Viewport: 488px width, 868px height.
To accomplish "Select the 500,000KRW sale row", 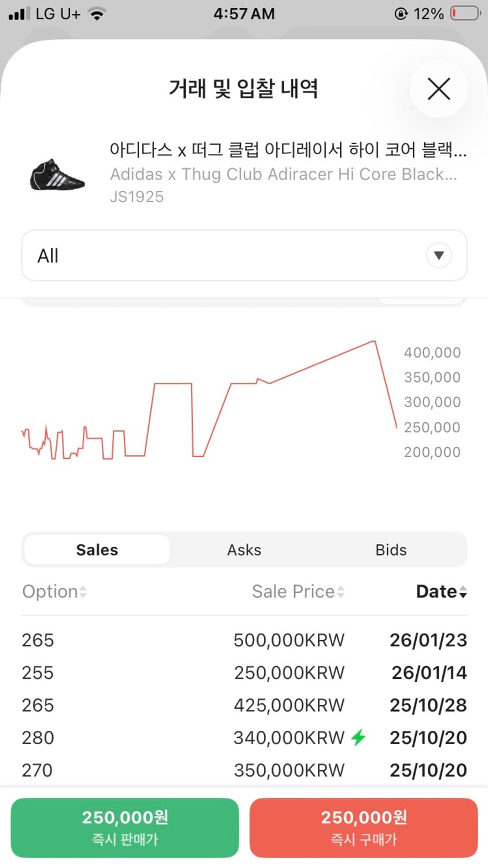I will tap(244, 640).
